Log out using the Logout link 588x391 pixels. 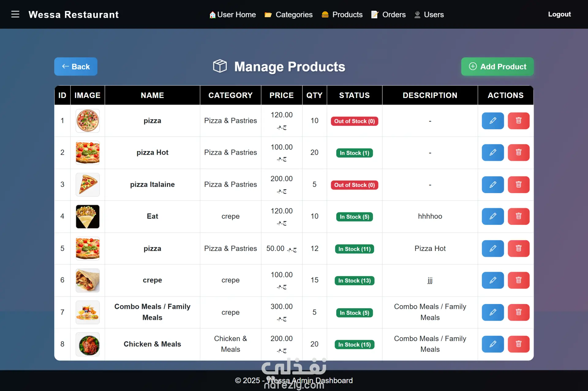tap(559, 14)
